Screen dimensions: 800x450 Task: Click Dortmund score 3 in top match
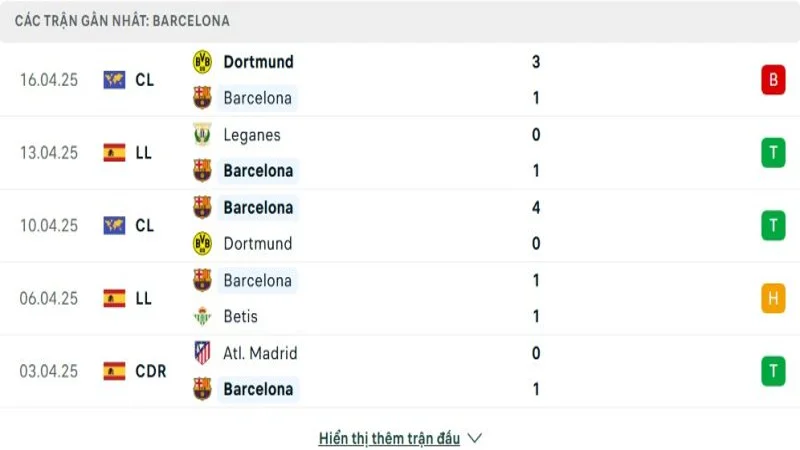tap(536, 62)
